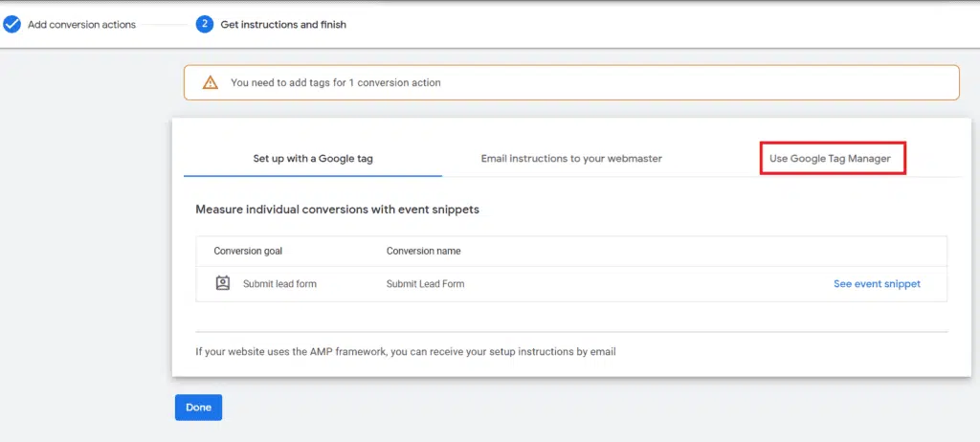
Task: Click the lead form icon in table row
Action: click(x=223, y=283)
